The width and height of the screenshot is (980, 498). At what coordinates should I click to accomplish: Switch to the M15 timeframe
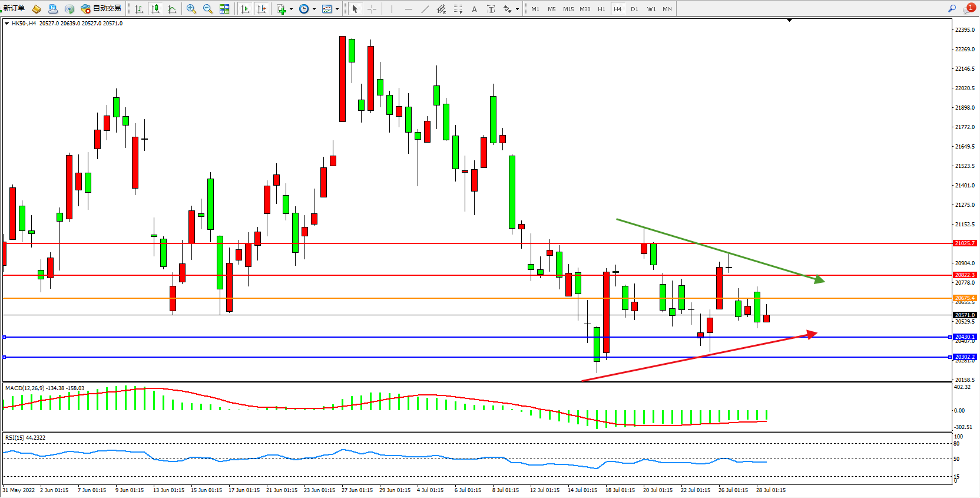pos(568,9)
